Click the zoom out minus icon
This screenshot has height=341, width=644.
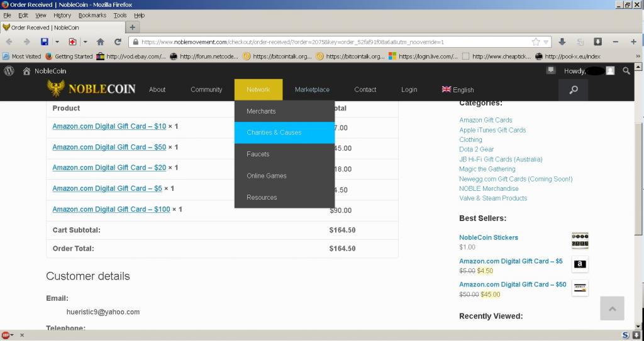pos(615,42)
